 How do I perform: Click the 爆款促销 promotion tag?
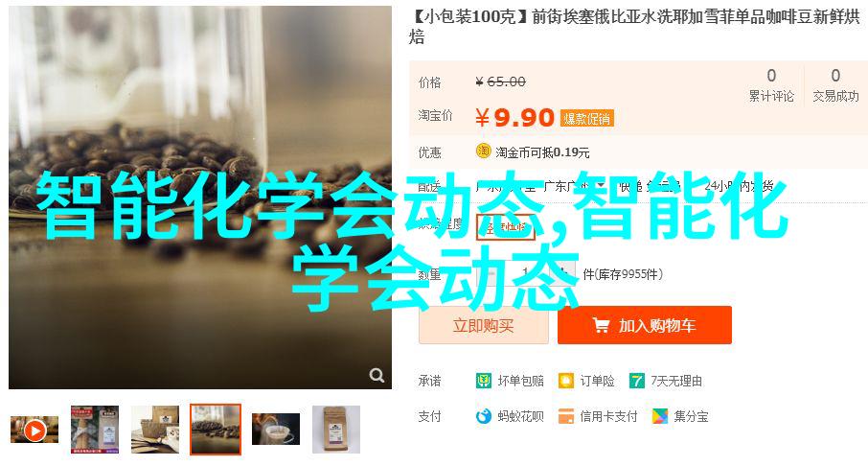[x=586, y=119]
